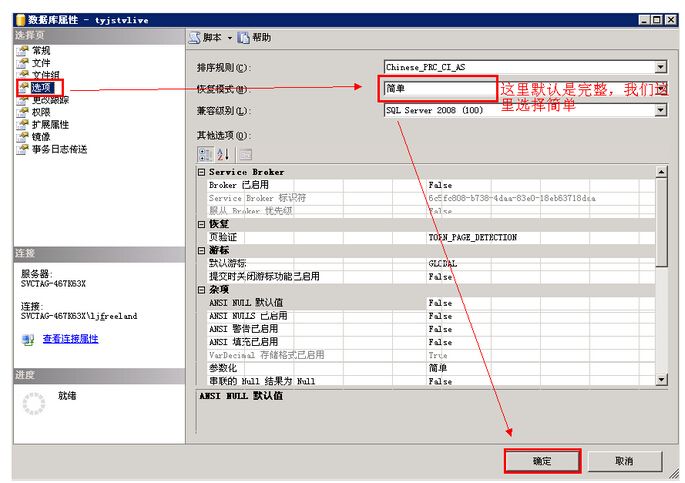Click the 脚本 (Script) toolbar icon
Image resolution: width=685 pixels, height=483 pixels.
click(x=196, y=37)
